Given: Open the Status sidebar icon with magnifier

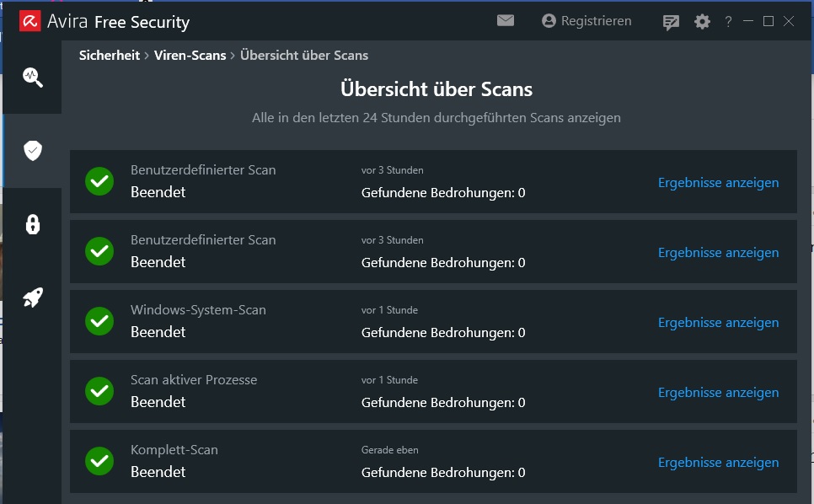Looking at the screenshot, I should coord(32,78).
